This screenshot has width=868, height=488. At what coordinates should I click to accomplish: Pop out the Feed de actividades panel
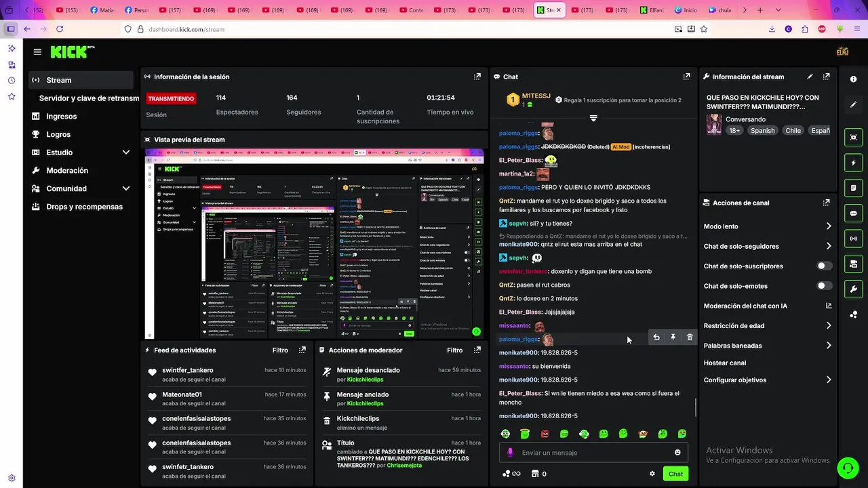point(302,350)
